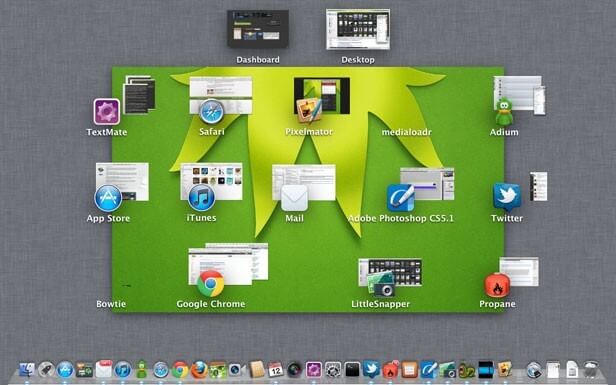Viewport: 616px width, 385px height.
Task: Open Safari from the Dock
Action: pos(161,370)
